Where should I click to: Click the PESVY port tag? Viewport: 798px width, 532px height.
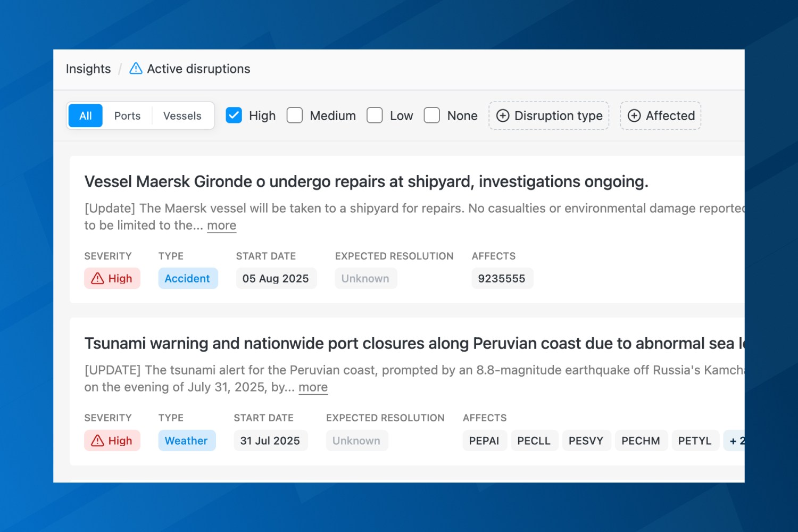[x=586, y=440]
